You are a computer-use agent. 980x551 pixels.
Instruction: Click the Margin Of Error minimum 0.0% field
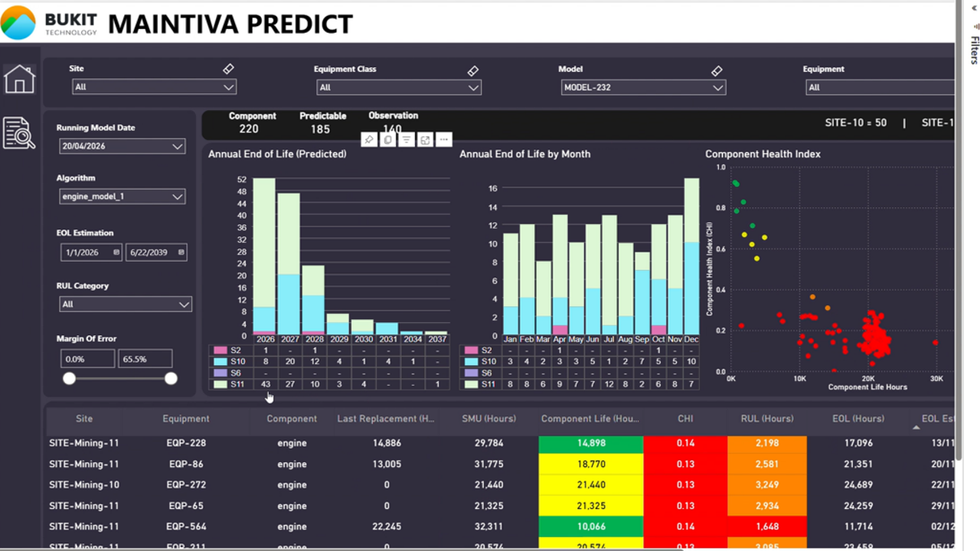[87, 359]
